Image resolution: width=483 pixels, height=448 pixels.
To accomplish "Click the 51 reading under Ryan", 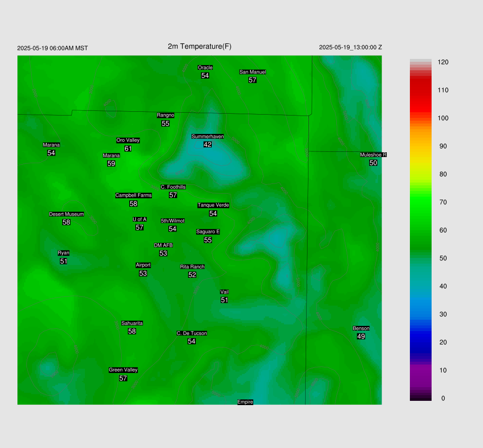I will pos(64,261).
